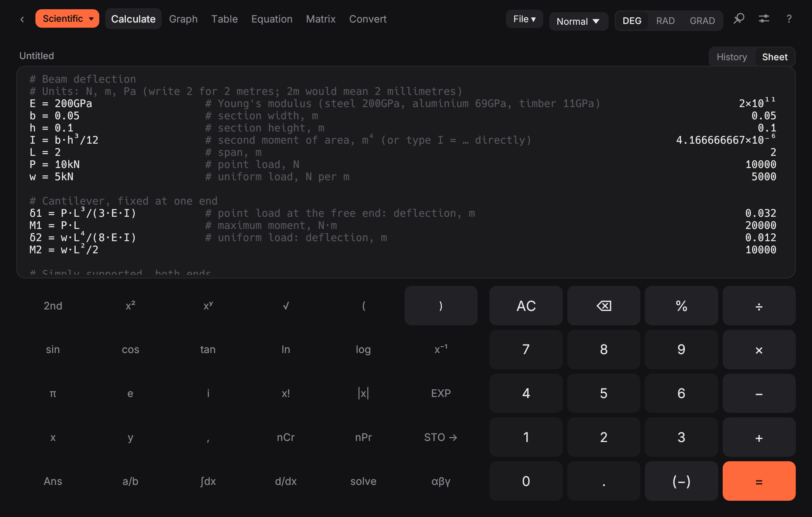Tap the integral ∫dx key
This screenshot has height=517, width=812.
pyautogui.click(x=208, y=481)
